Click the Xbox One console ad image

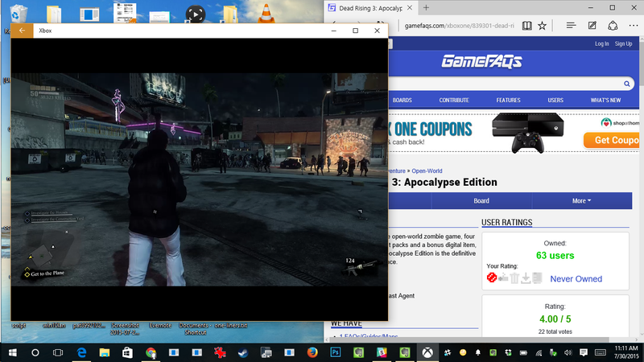(x=528, y=132)
